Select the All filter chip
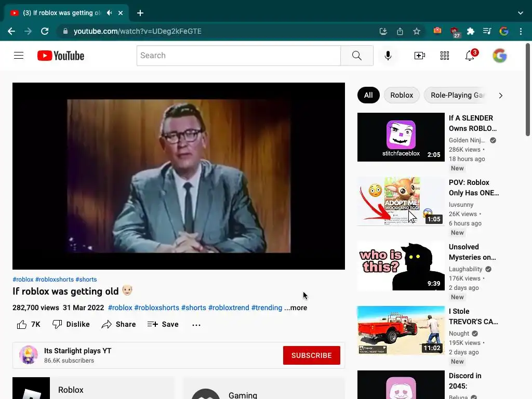The image size is (532, 399). tap(368, 96)
